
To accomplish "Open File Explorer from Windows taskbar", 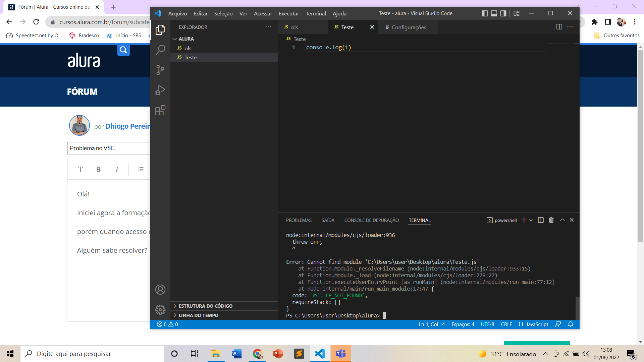I will tap(216, 354).
